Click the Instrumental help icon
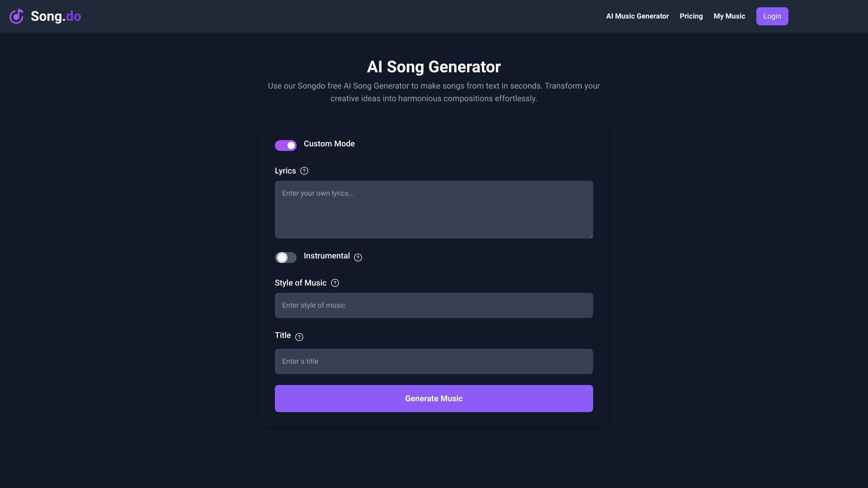This screenshot has height=488, width=868. click(x=358, y=258)
